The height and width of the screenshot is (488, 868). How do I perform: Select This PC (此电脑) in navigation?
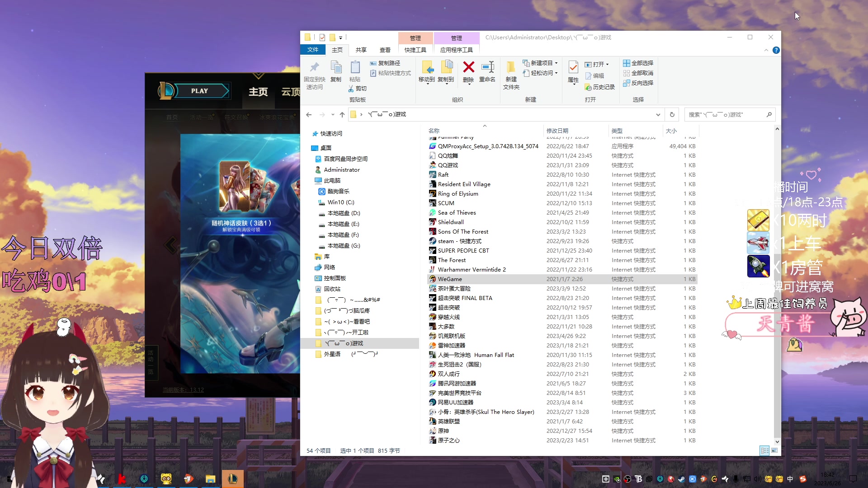pos(332,181)
